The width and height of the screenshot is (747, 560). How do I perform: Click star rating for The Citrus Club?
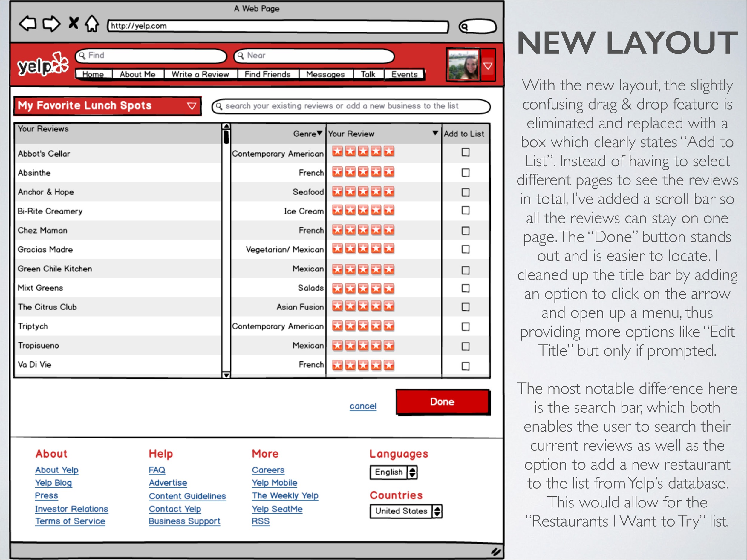click(363, 306)
